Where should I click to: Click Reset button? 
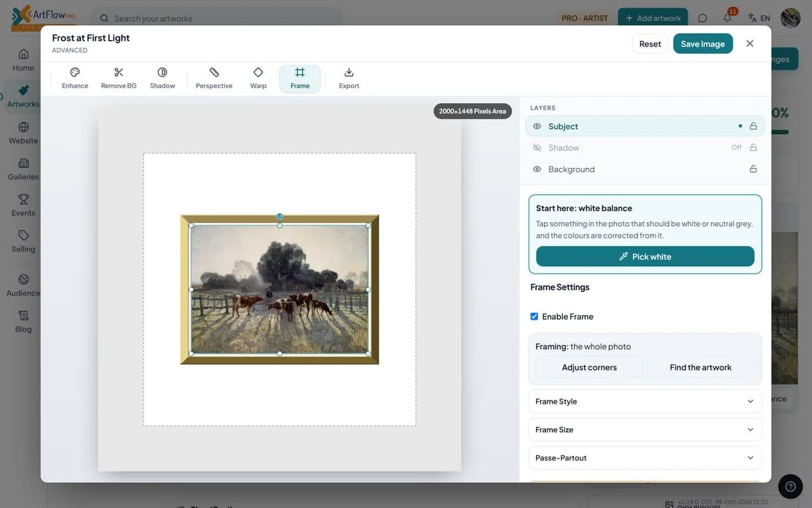(x=650, y=43)
